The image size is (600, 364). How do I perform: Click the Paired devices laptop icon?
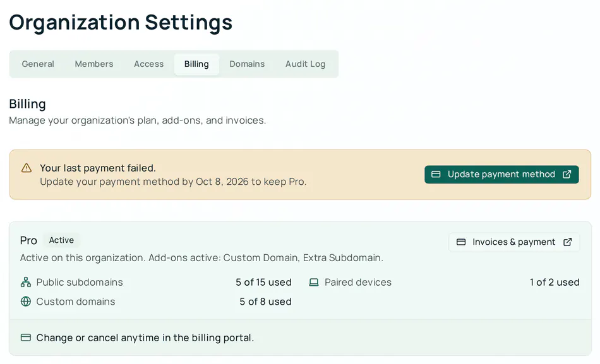click(x=314, y=282)
